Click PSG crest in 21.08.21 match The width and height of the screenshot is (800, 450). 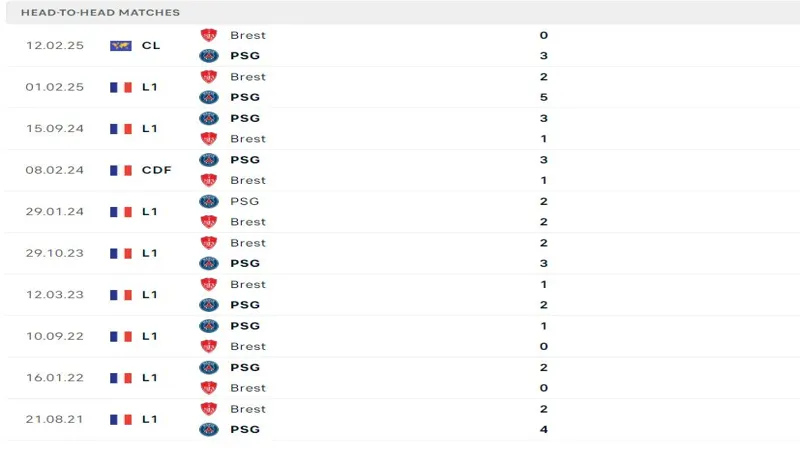pyautogui.click(x=209, y=430)
